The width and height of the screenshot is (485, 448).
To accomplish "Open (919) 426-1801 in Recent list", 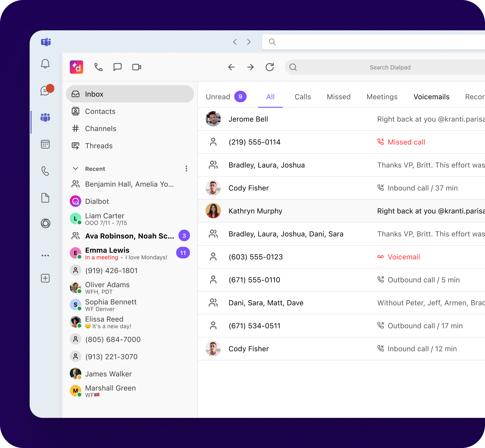I will tap(130, 270).
